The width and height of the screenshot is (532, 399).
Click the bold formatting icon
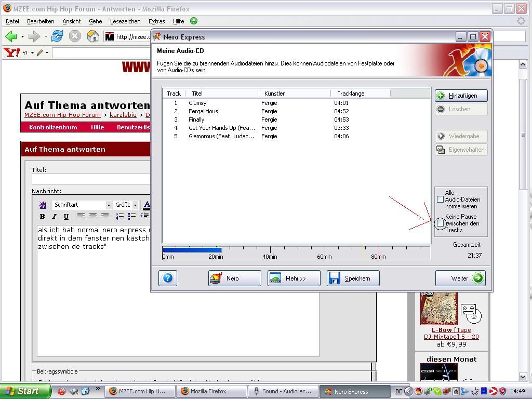[42, 217]
